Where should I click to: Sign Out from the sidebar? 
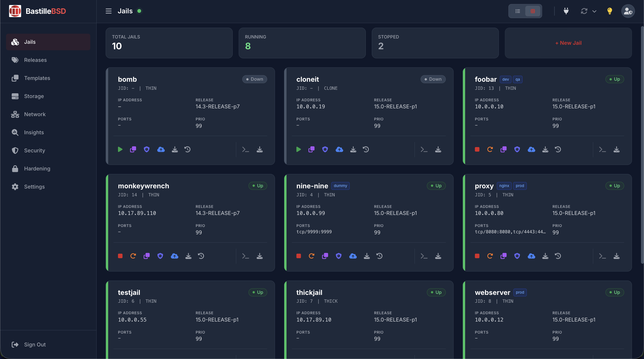tap(35, 344)
